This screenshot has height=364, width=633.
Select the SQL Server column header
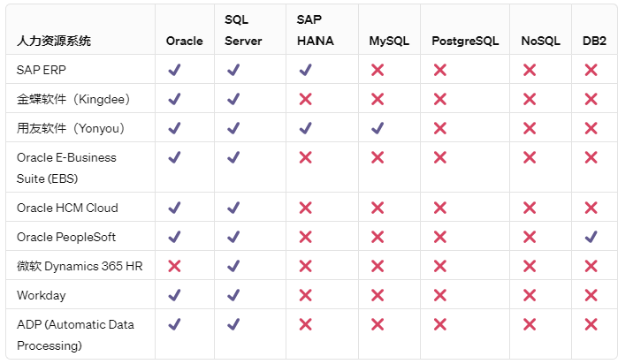point(237,30)
